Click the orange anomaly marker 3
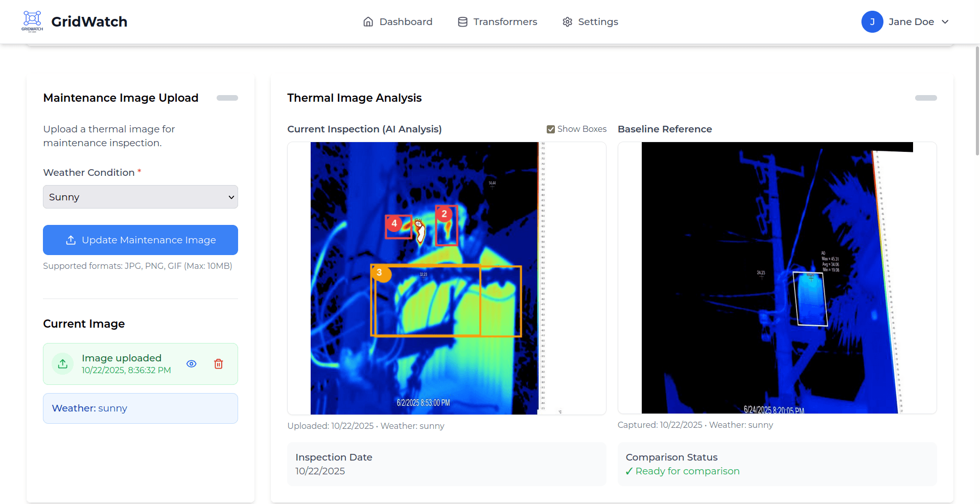 pos(380,273)
